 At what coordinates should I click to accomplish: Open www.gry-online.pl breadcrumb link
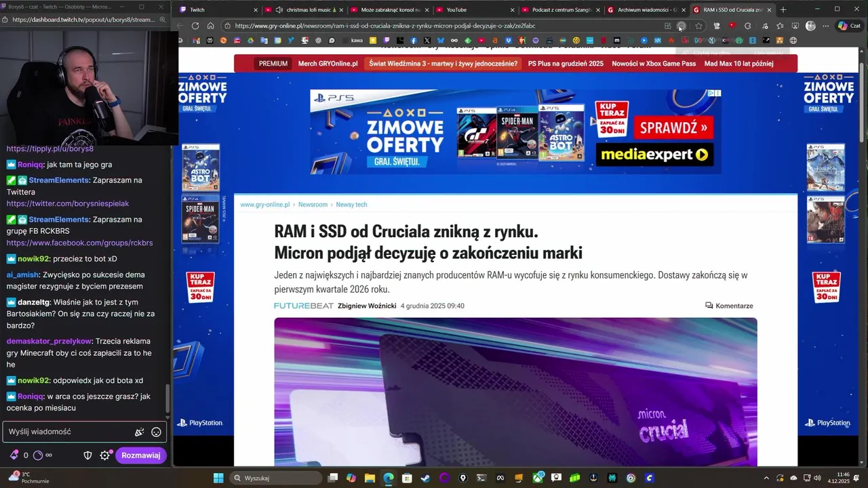[x=264, y=205]
